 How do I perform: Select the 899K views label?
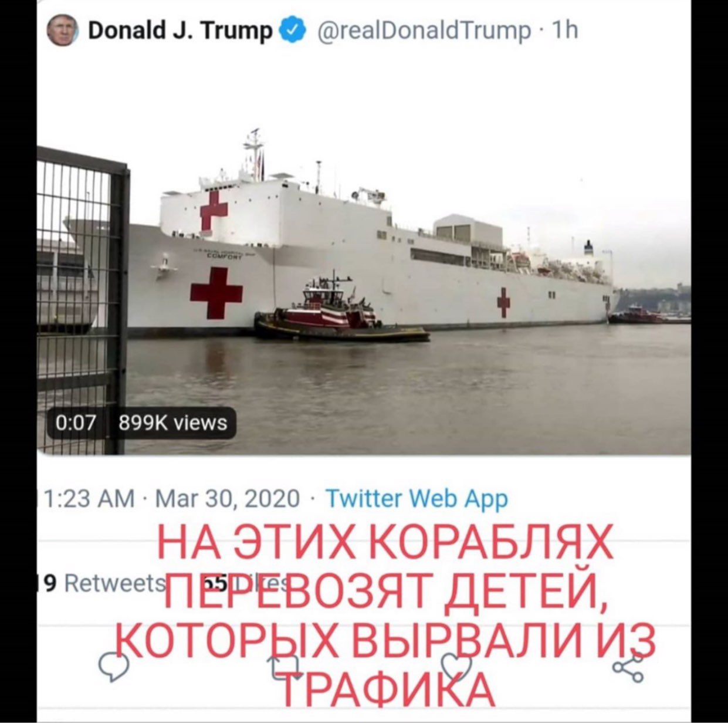pyautogui.click(x=172, y=423)
